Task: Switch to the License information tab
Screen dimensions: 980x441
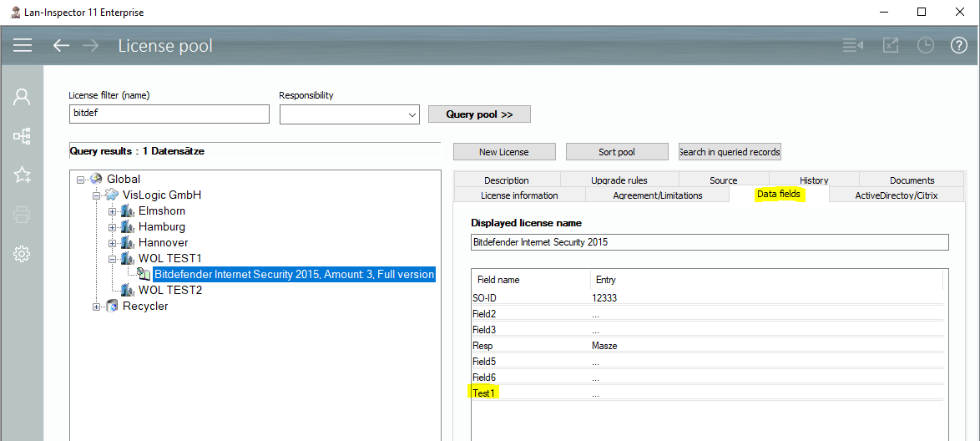Action: [519, 195]
